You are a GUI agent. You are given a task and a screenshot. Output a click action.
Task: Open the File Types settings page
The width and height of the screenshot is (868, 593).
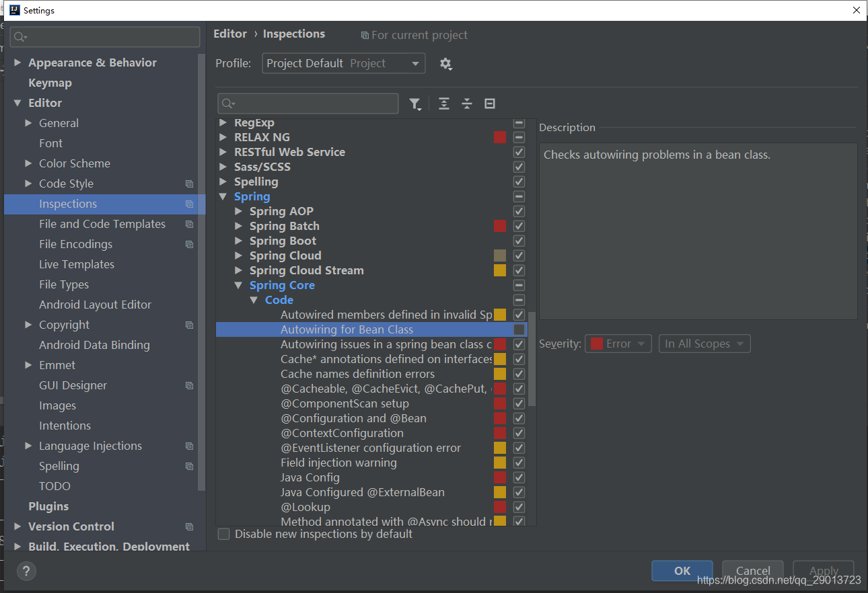[64, 284]
